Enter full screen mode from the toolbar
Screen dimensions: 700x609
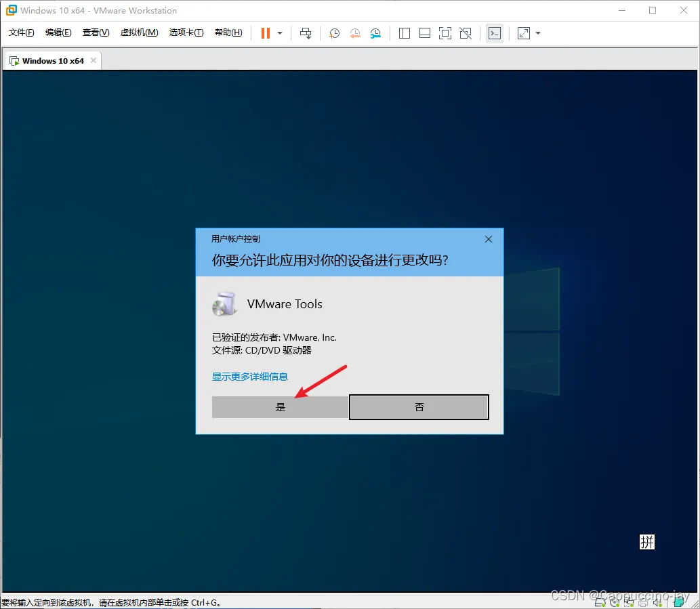[445, 33]
